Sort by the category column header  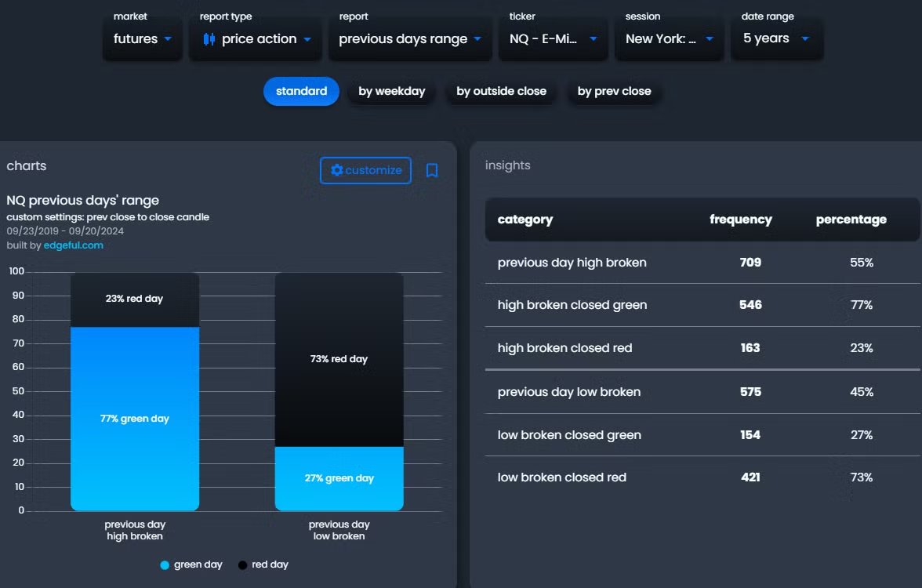[x=525, y=220]
